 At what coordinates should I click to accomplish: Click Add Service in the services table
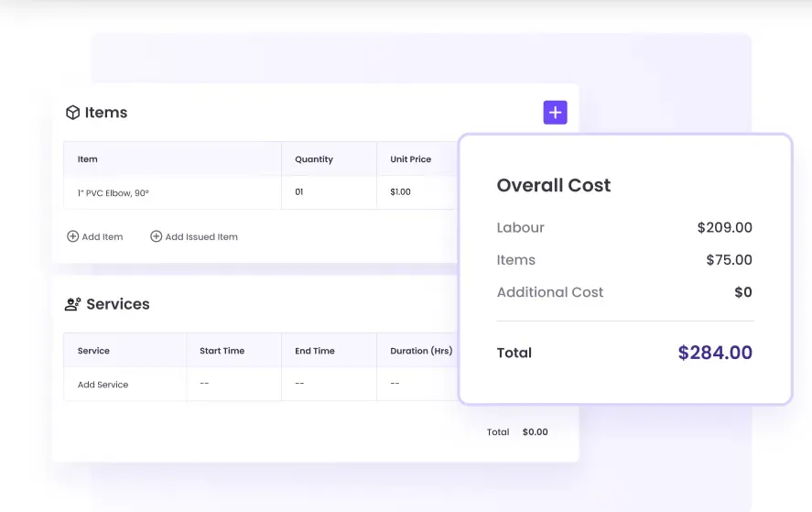(x=103, y=385)
